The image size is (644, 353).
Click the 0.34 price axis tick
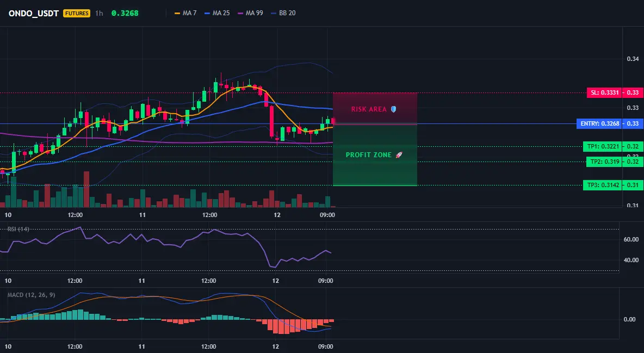point(633,59)
